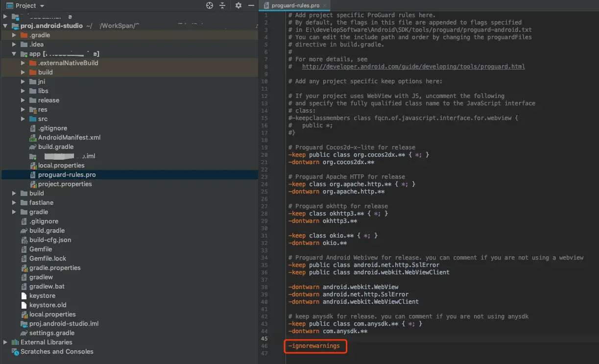
Task: Select local.properties under the app folder
Action: [61, 166]
